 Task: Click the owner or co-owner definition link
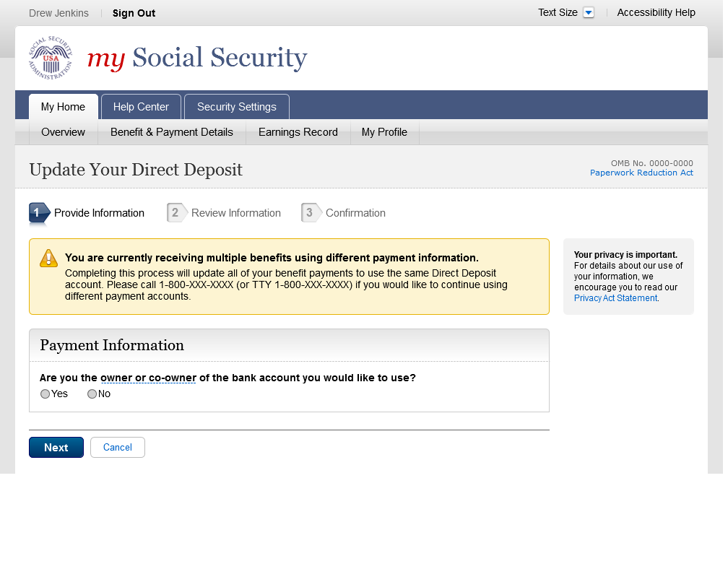coord(148,378)
